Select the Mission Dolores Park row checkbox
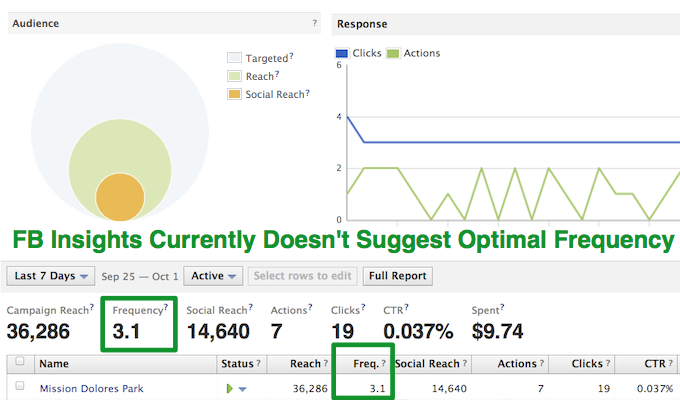 pyautogui.click(x=20, y=387)
